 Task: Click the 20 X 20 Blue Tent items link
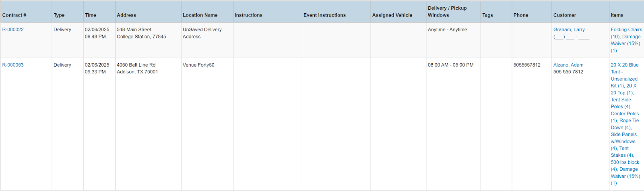(624, 65)
